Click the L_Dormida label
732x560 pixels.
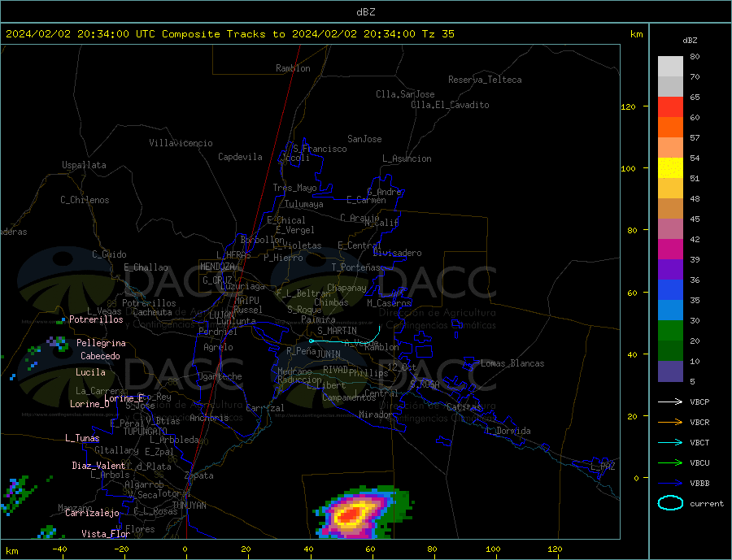point(509,431)
